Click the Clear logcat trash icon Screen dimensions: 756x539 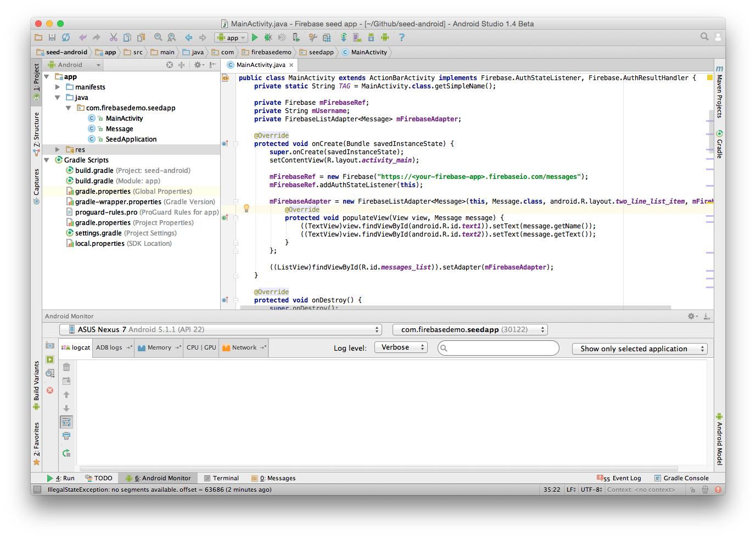(x=66, y=367)
